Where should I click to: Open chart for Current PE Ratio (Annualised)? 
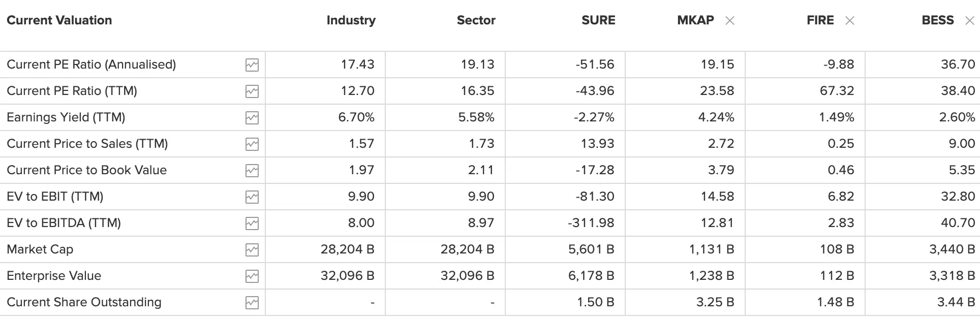coord(252,65)
